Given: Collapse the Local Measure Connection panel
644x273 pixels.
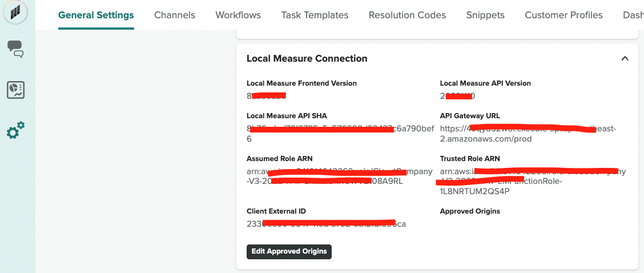Looking at the screenshot, I should [625, 58].
